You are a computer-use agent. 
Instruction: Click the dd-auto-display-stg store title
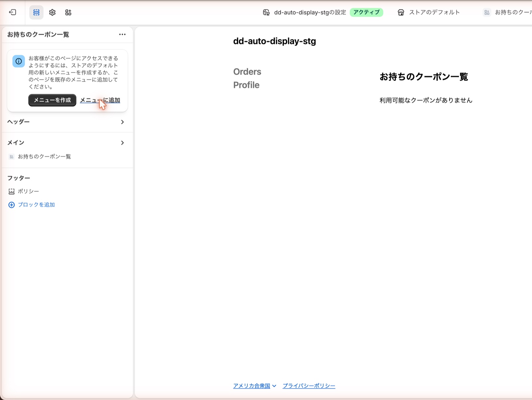[275, 41]
